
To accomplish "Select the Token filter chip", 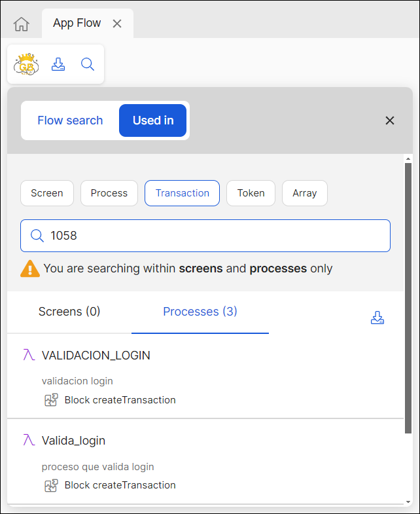I will (251, 193).
